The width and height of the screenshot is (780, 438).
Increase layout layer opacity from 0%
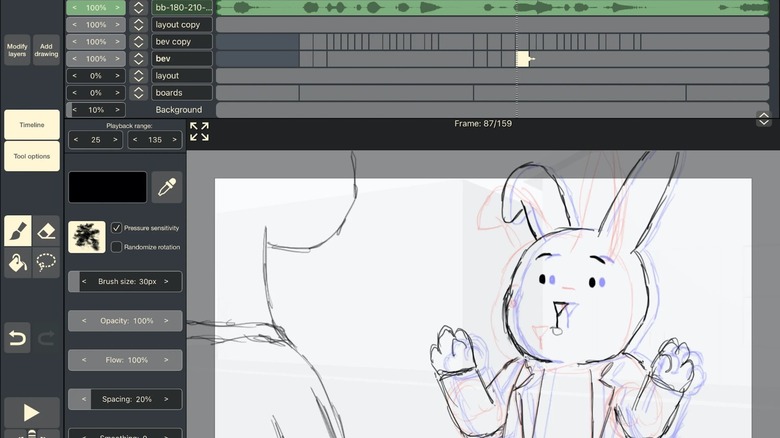coord(117,76)
